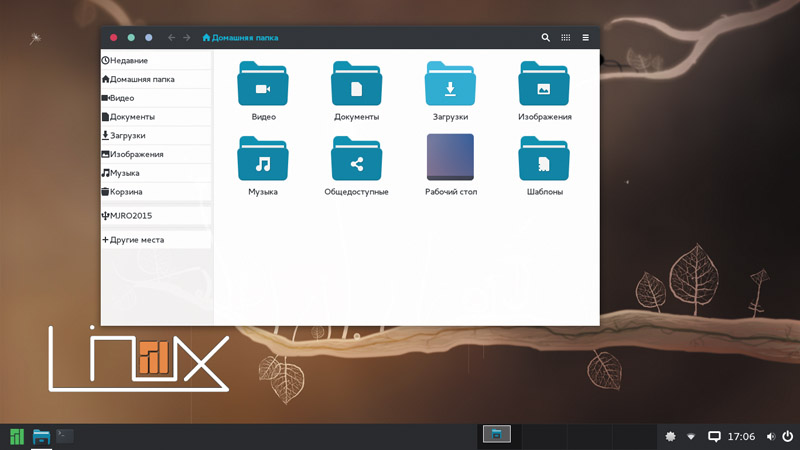Open the Рабочий стол folder icon
This screenshot has width=800, height=450.
click(x=450, y=157)
